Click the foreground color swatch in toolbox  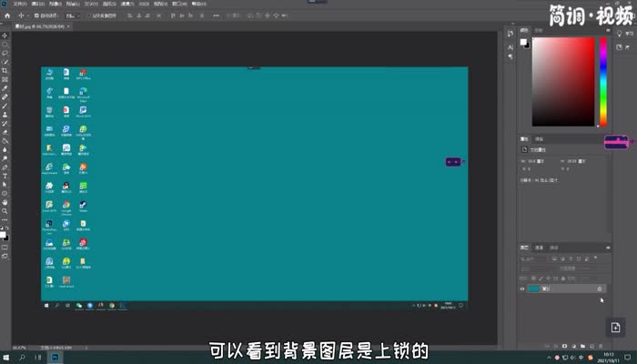3,235
